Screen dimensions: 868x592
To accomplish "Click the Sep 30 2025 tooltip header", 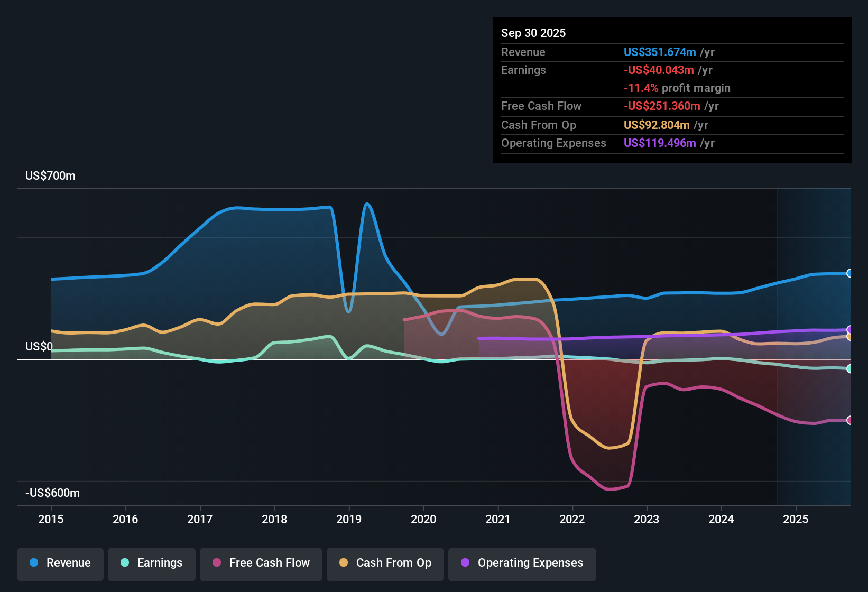I will pos(533,33).
